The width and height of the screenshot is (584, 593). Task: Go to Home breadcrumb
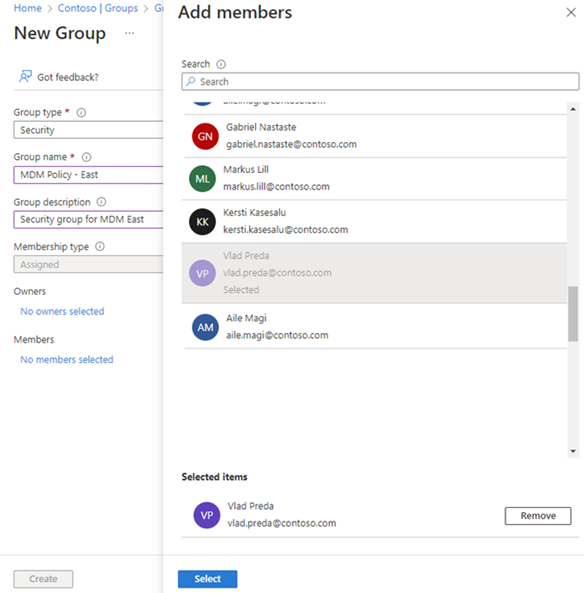click(x=28, y=8)
